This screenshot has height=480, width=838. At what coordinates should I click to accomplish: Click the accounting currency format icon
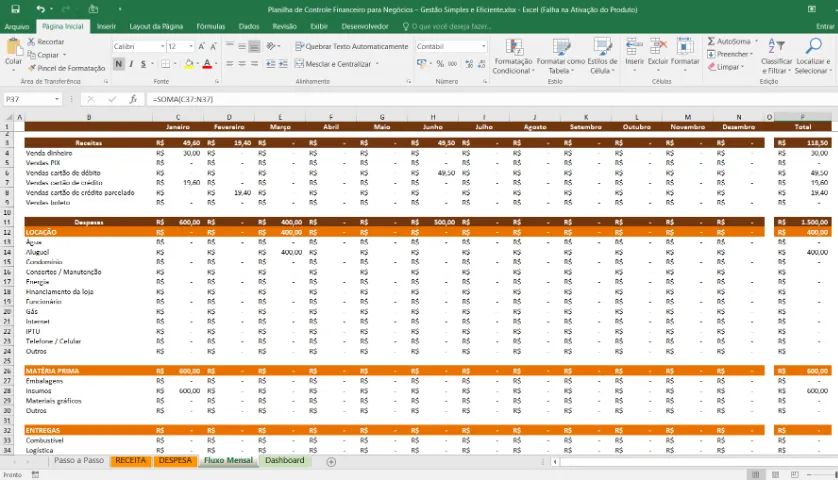[x=422, y=64]
